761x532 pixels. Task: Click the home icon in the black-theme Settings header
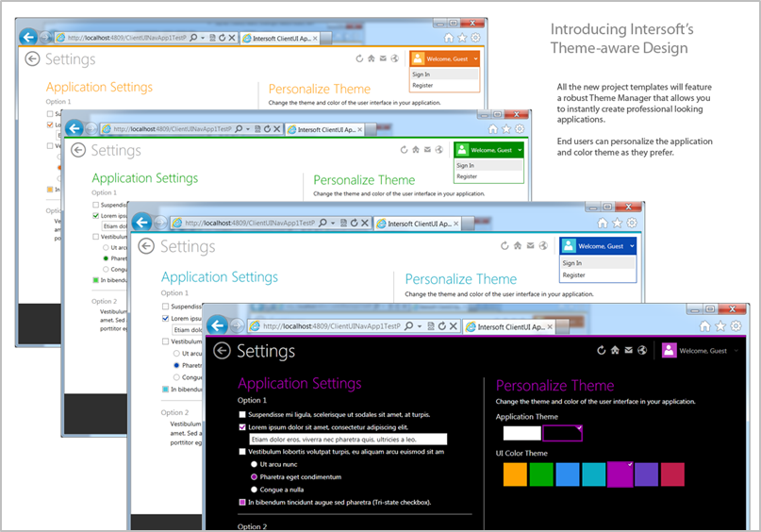(615, 351)
